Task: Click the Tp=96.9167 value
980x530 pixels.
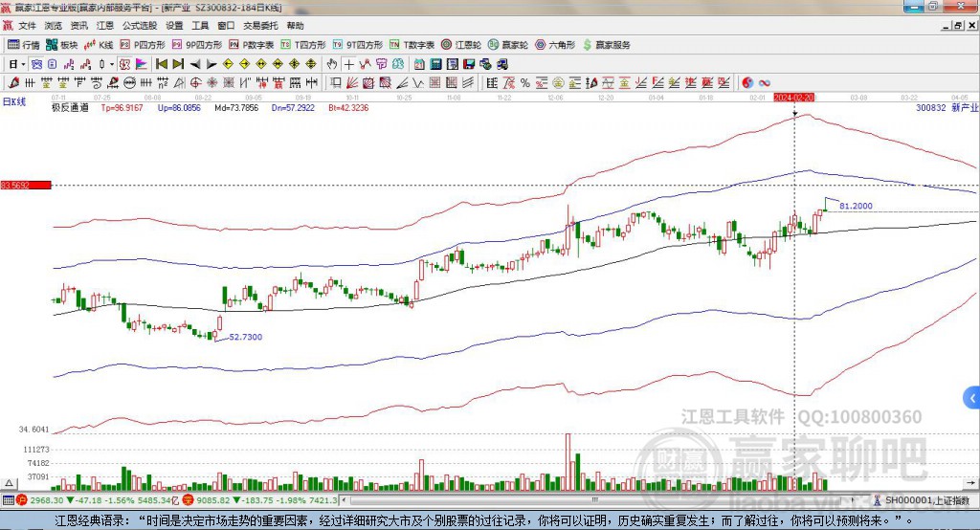Action: coord(122,107)
